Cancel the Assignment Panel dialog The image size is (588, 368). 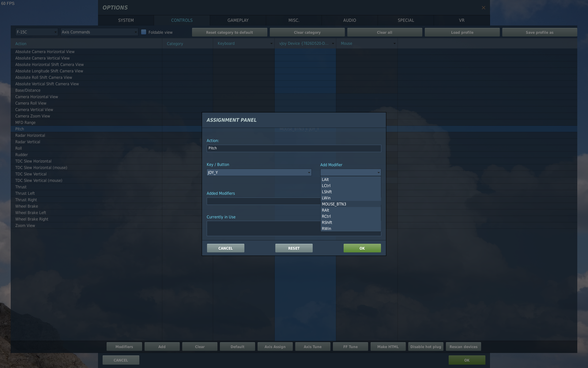click(x=225, y=248)
